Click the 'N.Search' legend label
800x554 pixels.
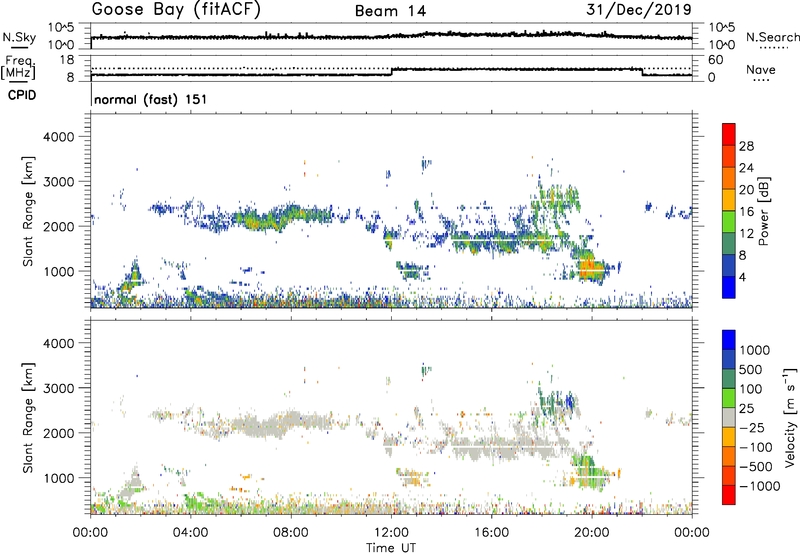point(773,38)
